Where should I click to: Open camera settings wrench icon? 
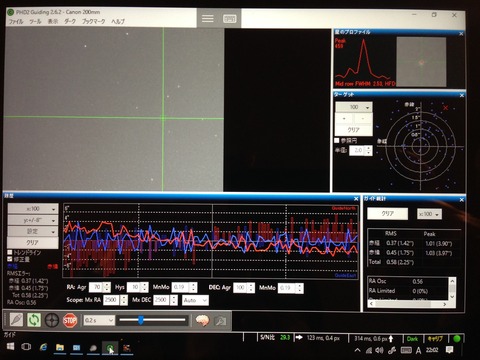tap(220, 321)
